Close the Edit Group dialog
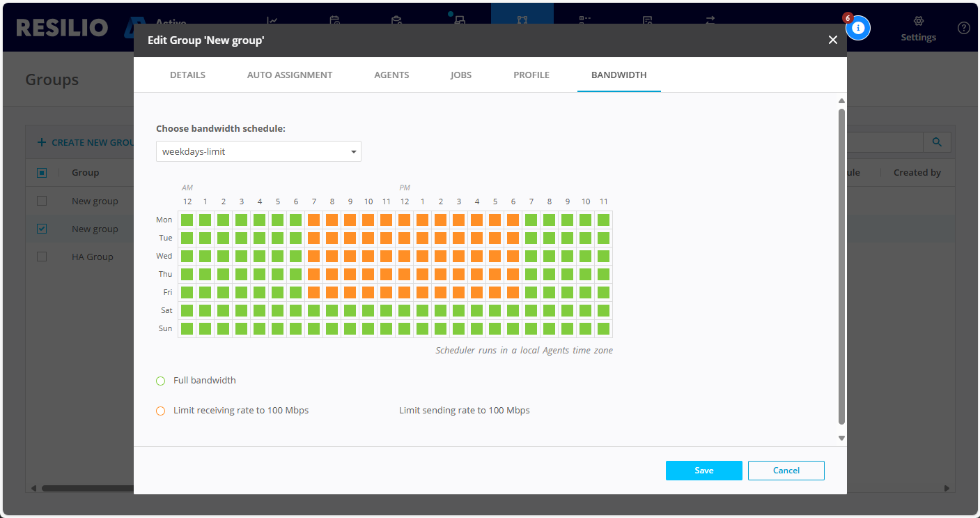This screenshot has height=518, width=980. click(x=832, y=40)
